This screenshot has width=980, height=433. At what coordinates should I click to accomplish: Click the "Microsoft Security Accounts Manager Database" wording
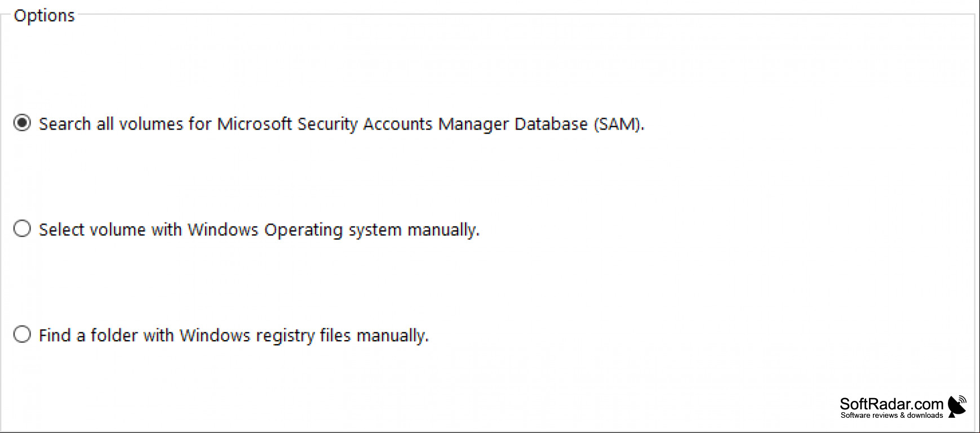tap(402, 124)
